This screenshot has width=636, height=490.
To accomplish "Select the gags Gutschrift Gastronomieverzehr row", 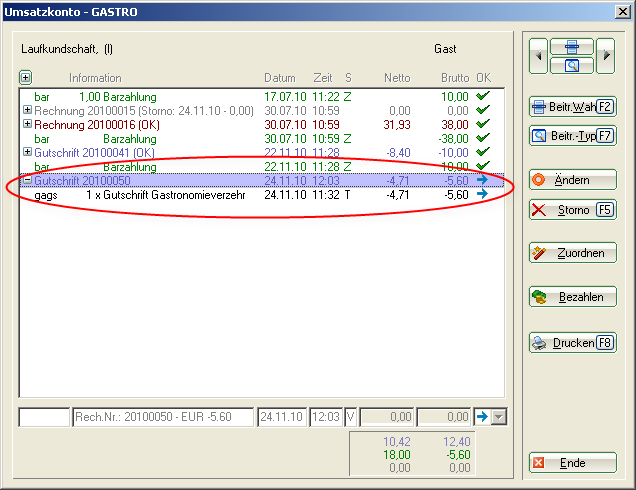I will [262, 195].
